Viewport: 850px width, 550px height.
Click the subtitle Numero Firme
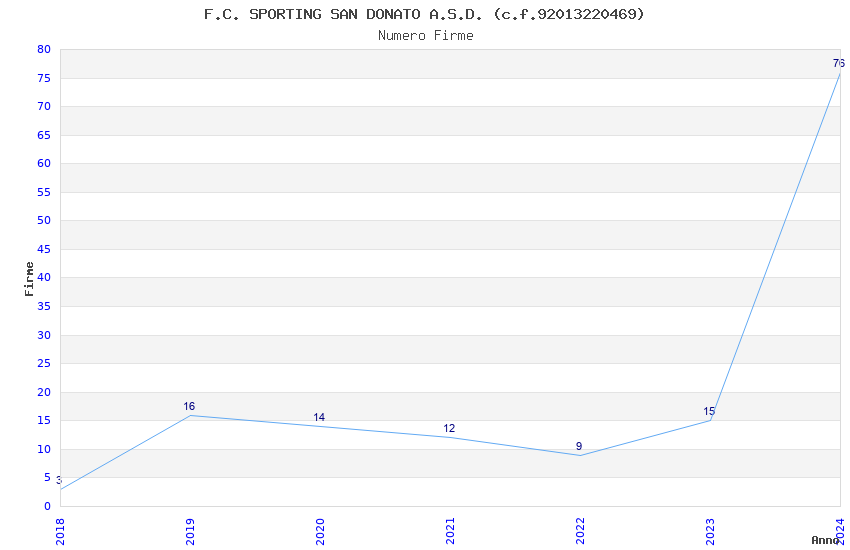click(x=426, y=36)
